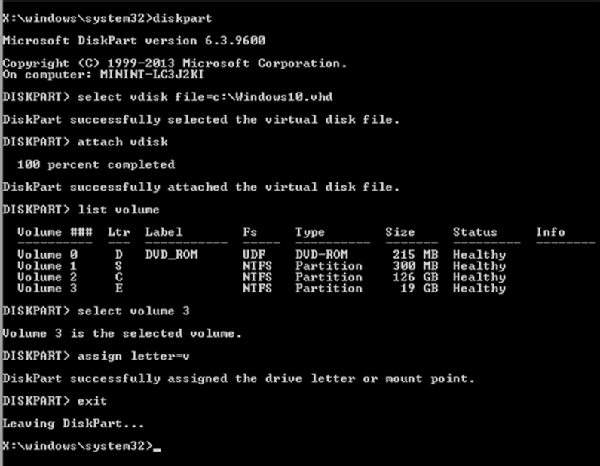Click the Volume 1 row with letter S
The image size is (600, 466).
(x=261, y=266)
